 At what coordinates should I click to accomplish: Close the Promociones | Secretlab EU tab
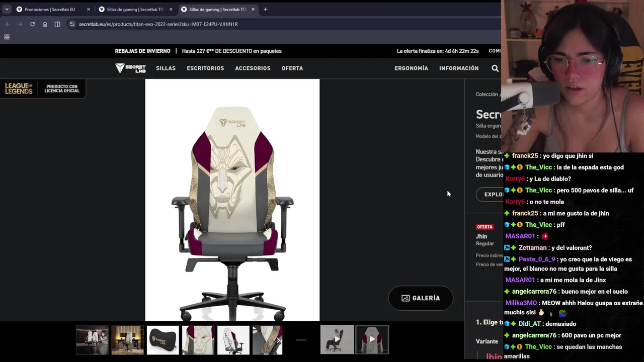pos(88,9)
